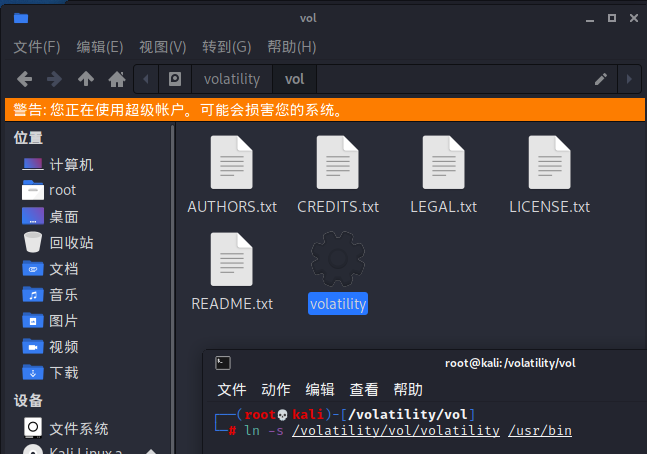Click the /volatility/vol/volatility path in the terminal
The width and height of the screenshot is (647, 454).
tap(396, 431)
